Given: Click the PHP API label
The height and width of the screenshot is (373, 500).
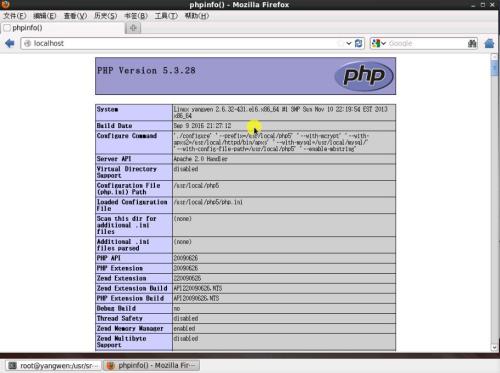Looking at the screenshot, I should (x=108, y=258).
